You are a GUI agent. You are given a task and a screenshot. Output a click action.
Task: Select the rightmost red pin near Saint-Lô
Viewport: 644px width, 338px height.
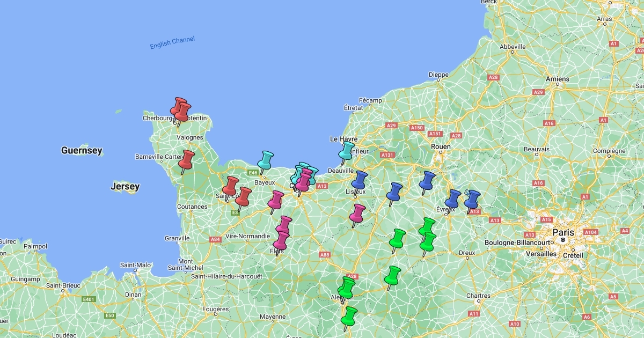243,196
